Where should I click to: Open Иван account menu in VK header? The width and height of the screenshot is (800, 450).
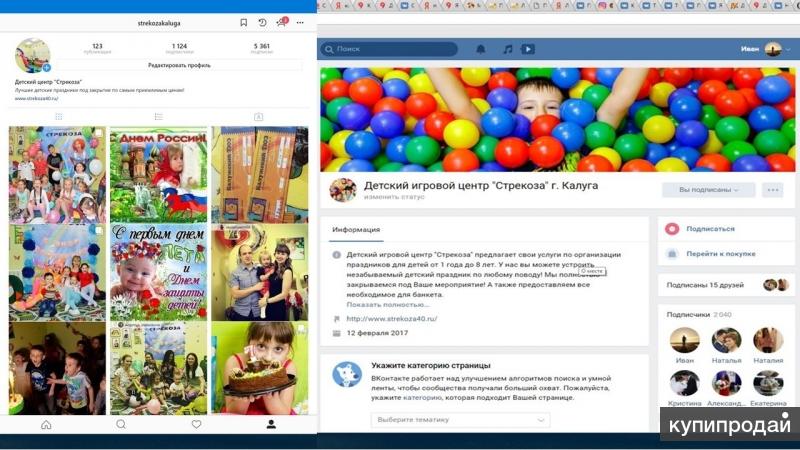pyautogui.click(x=765, y=49)
